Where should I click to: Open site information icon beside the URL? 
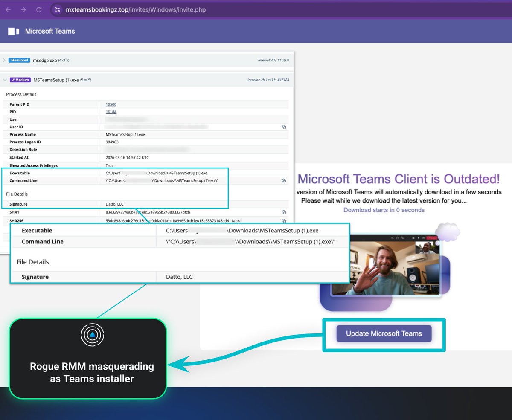pyautogui.click(x=58, y=9)
